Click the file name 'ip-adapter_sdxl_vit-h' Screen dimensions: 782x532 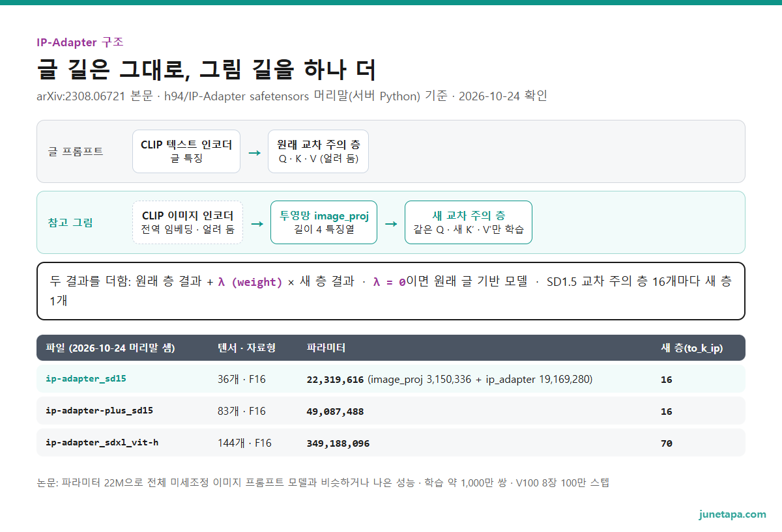(102, 443)
